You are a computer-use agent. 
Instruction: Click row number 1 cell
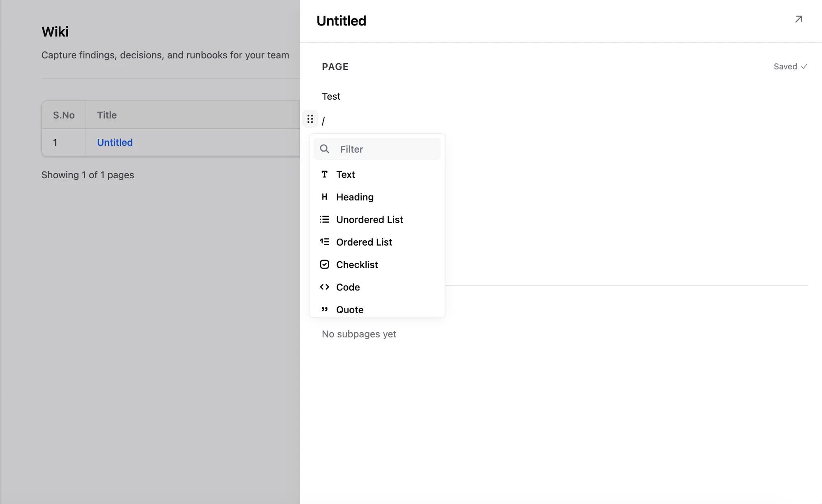64,143
